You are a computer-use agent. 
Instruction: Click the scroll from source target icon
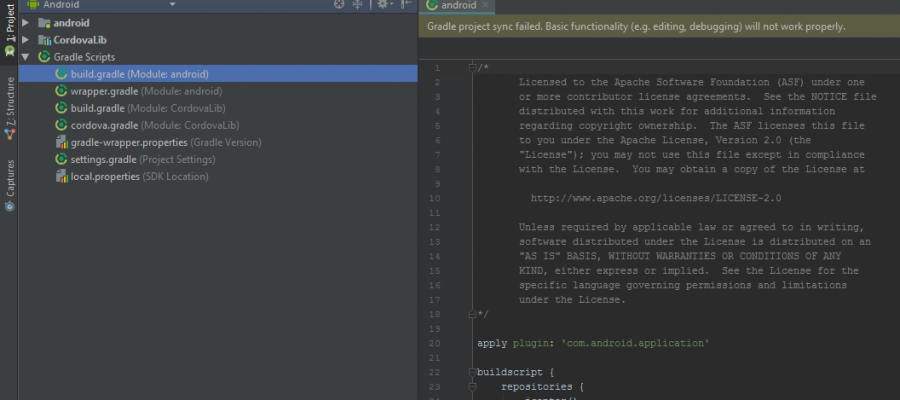tap(339, 5)
